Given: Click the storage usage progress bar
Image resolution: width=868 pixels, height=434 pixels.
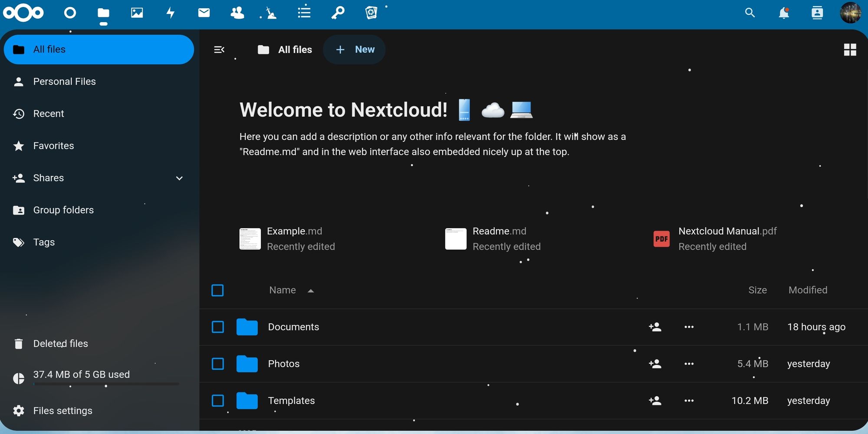Looking at the screenshot, I should pyautogui.click(x=106, y=384).
